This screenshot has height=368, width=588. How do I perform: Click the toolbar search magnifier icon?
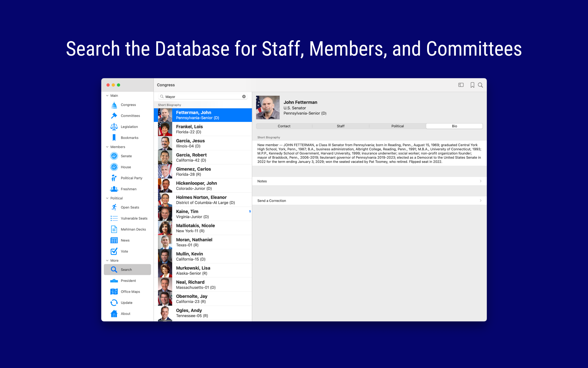[x=480, y=85]
